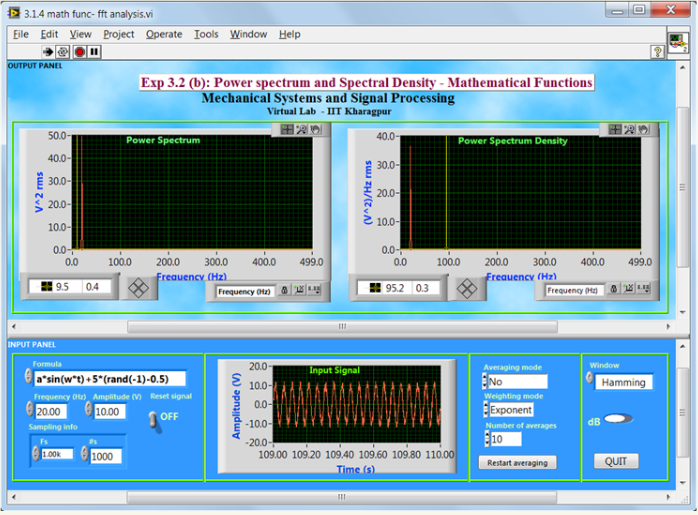Screen dimensions: 698x515
Task: Open the Formula selector ring
Action: (28, 376)
